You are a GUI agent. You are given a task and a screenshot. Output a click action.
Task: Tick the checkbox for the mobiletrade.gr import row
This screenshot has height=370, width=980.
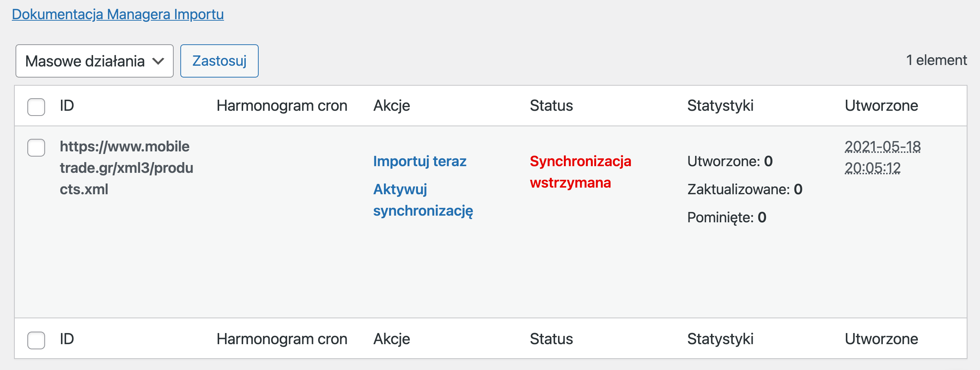[x=36, y=148]
